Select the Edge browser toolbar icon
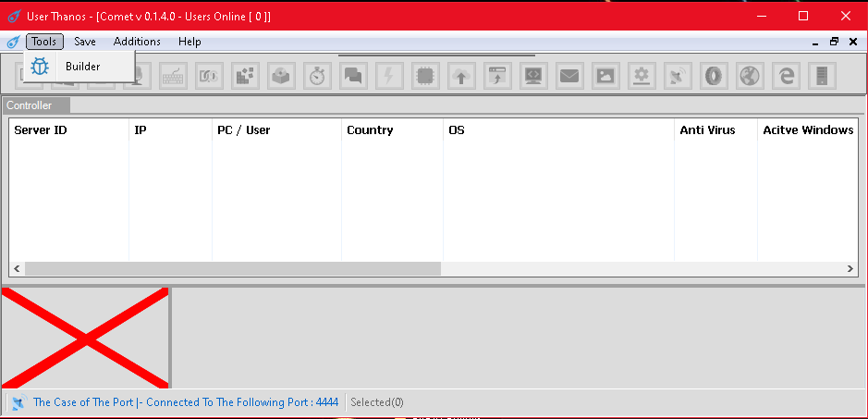Image resolution: width=868 pixels, height=419 pixels. point(786,76)
